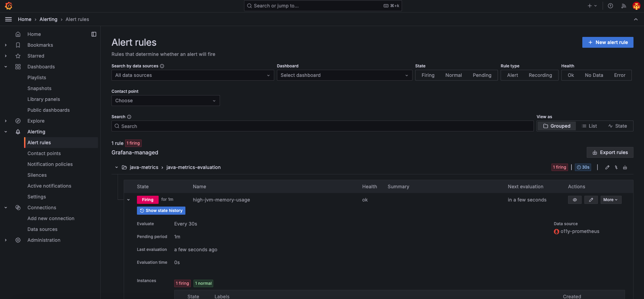Switch view to State

[x=618, y=126]
